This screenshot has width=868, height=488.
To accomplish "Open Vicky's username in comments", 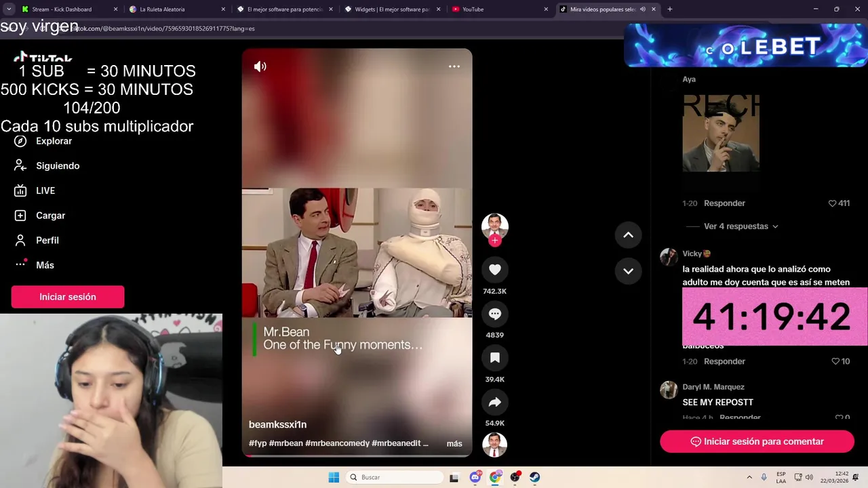I will [696, 253].
